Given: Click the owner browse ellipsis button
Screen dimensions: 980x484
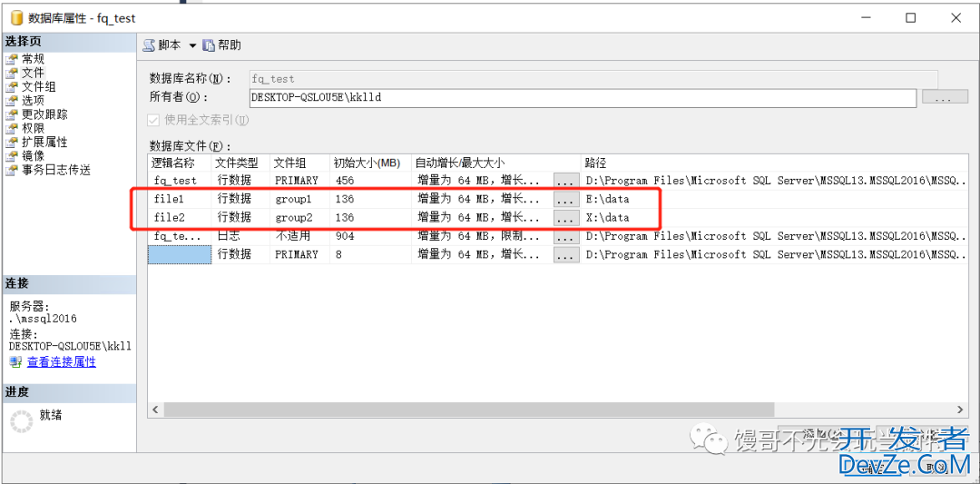Looking at the screenshot, I should (x=945, y=98).
